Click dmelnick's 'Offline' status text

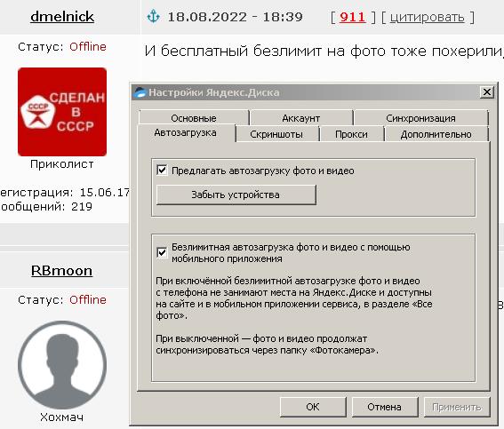click(88, 47)
